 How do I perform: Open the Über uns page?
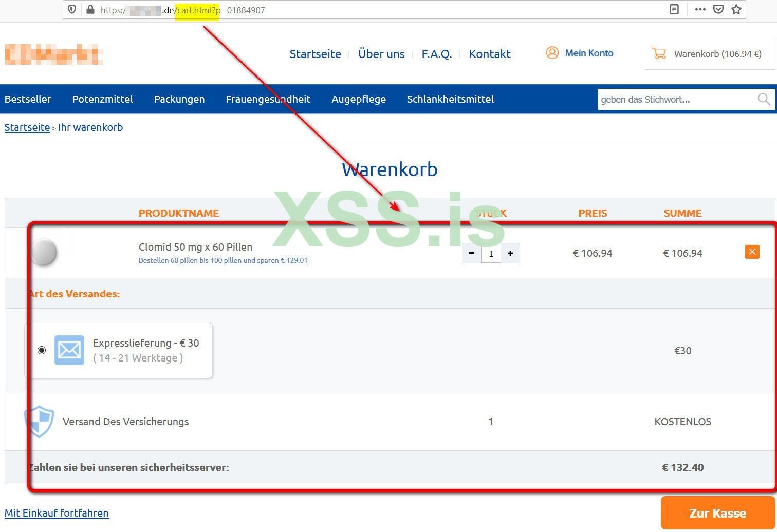point(381,54)
